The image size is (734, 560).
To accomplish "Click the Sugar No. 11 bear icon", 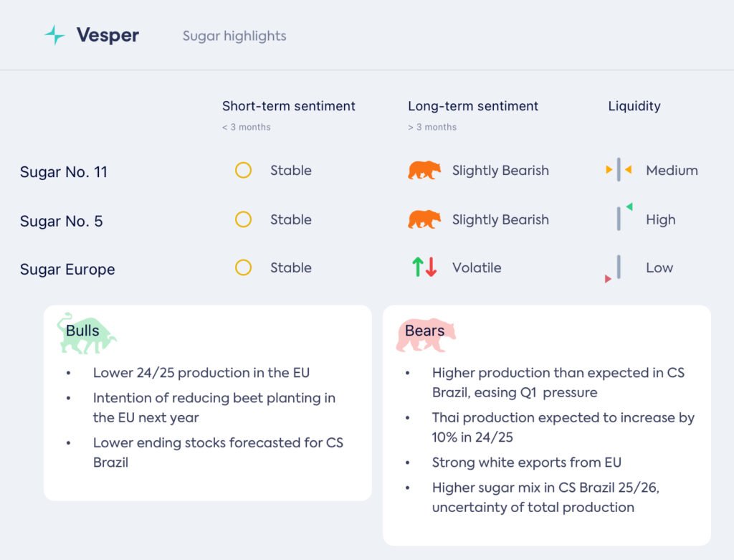I will pyautogui.click(x=424, y=171).
